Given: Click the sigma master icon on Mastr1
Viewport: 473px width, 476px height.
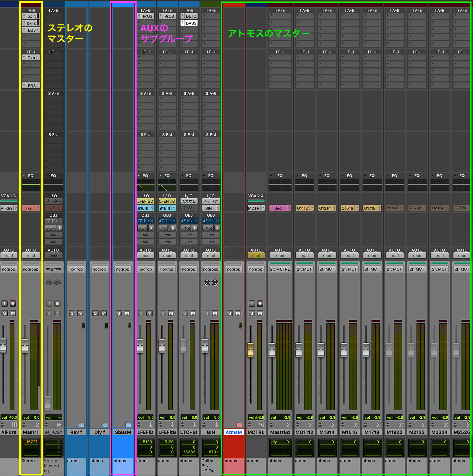Looking at the screenshot, I should 37,425.
